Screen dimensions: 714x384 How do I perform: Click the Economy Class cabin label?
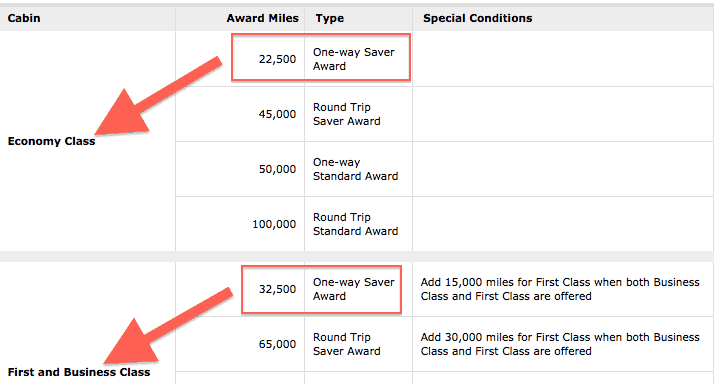click(x=51, y=141)
